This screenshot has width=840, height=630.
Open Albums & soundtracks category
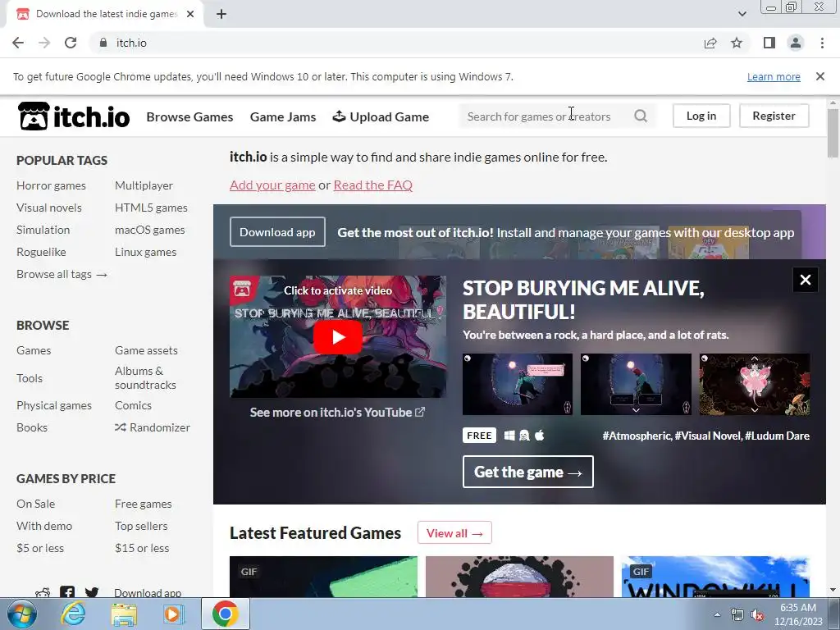[145, 377]
